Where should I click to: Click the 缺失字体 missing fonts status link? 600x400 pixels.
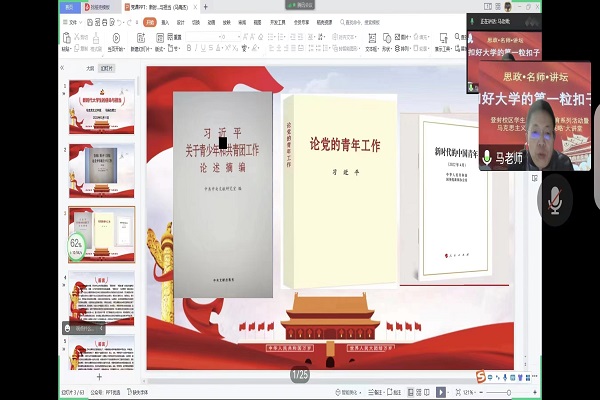coord(141,392)
